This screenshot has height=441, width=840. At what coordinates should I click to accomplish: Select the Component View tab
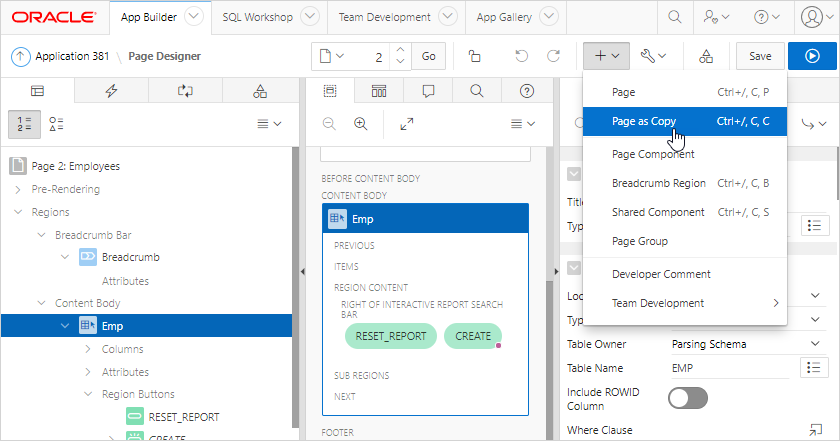point(379,91)
